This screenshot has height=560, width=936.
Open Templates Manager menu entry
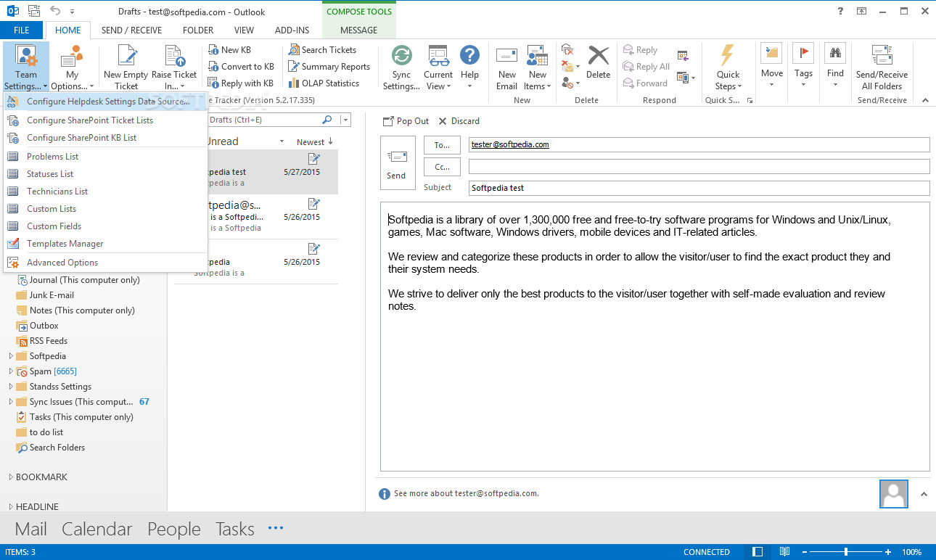pos(106,244)
